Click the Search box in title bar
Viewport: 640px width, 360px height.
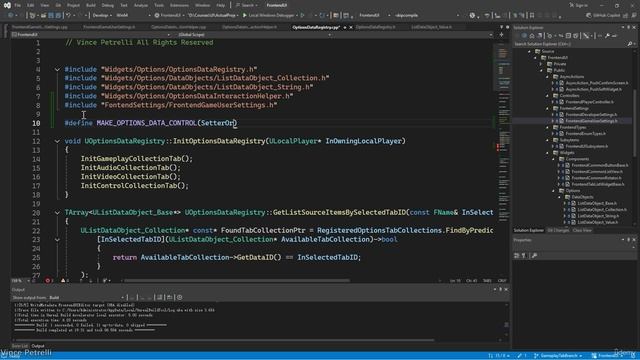click(247, 5)
